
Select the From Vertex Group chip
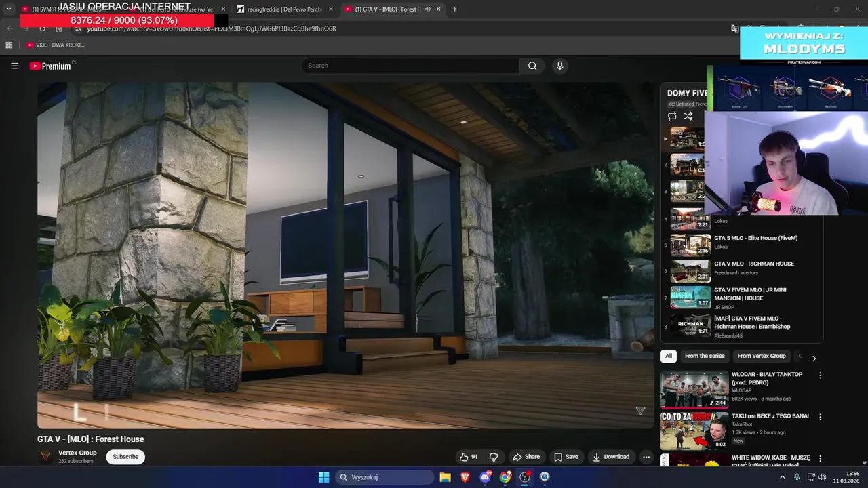pyautogui.click(x=762, y=356)
